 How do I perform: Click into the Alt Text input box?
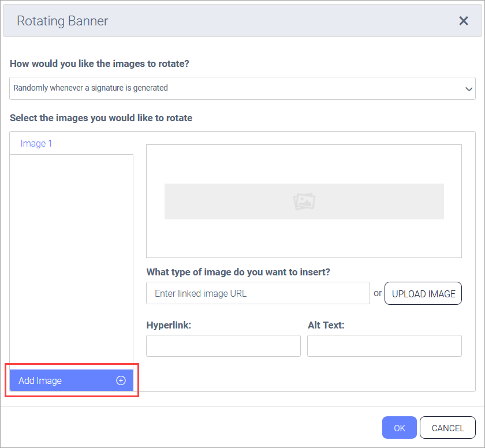[384, 346]
